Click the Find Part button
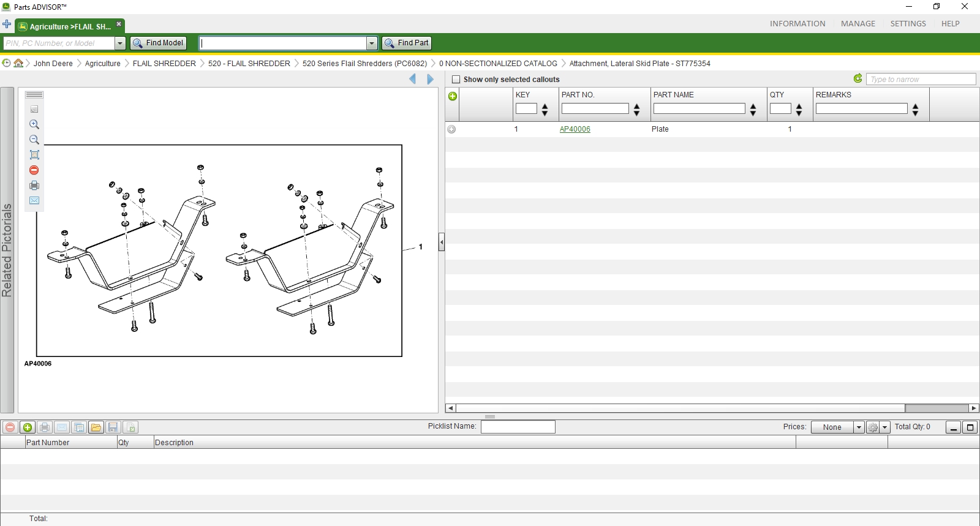This screenshot has width=980, height=526. [407, 43]
